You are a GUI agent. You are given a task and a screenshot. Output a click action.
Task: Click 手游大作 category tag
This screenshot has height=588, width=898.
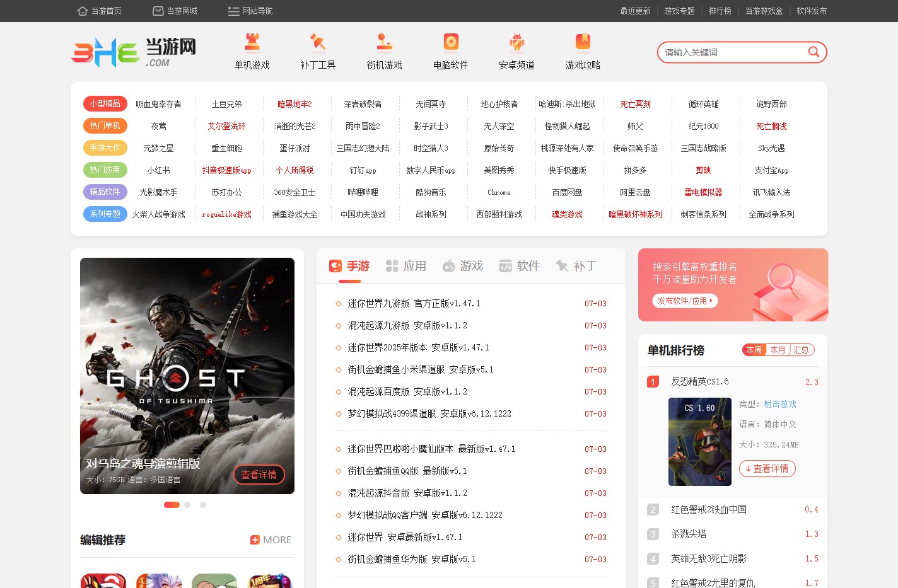pyautogui.click(x=105, y=147)
